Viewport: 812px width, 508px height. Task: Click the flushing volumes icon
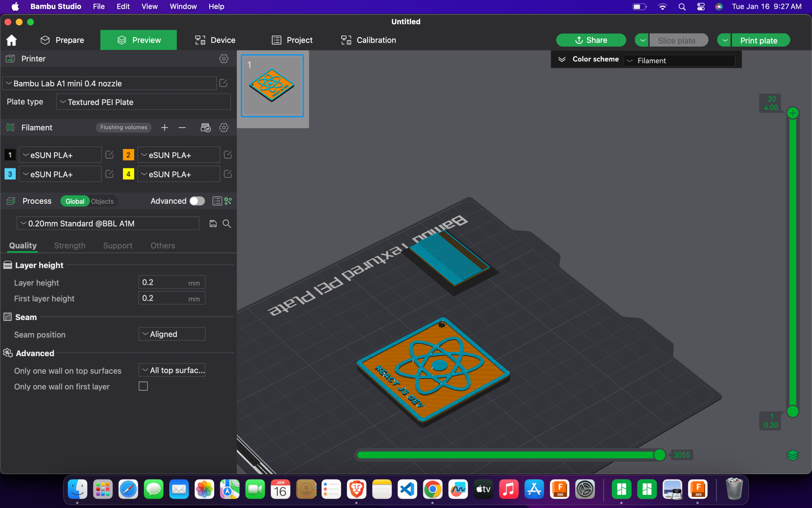pyautogui.click(x=123, y=127)
